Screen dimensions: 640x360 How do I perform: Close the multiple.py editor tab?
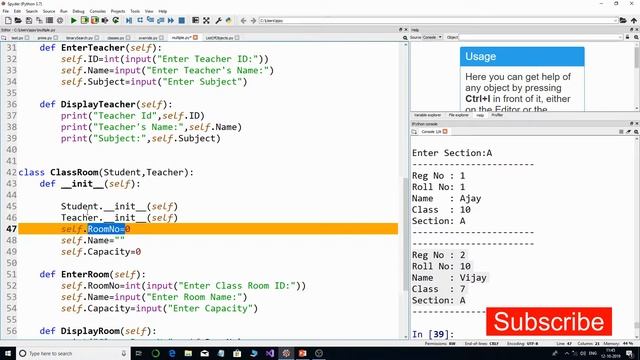pos(196,38)
